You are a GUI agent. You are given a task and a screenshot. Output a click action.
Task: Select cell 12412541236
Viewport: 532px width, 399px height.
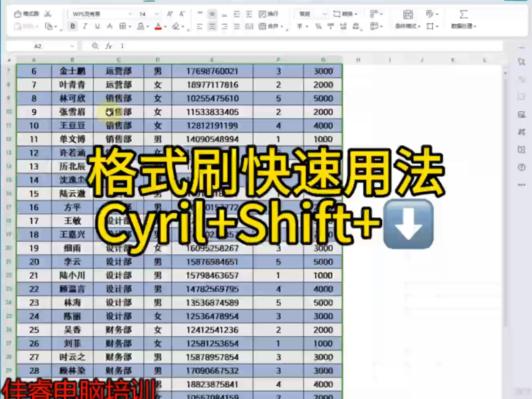[x=212, y=330]
